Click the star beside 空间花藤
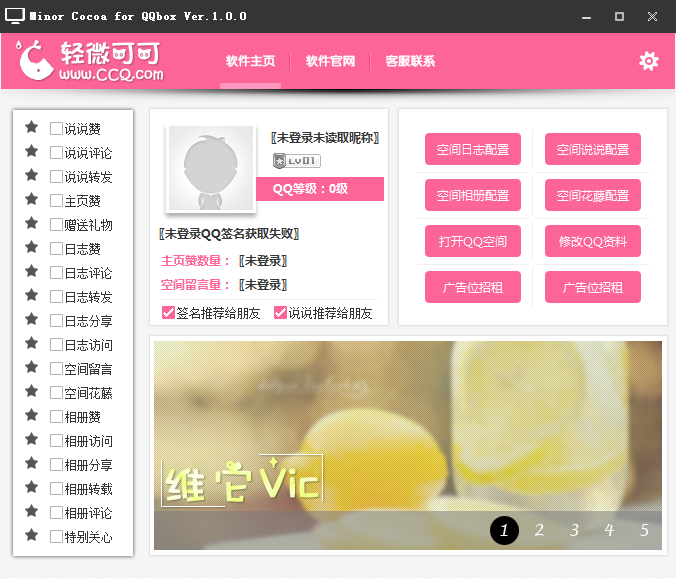Image resolution: width=676 pixels, height=579 pixels. click(31, 391)
